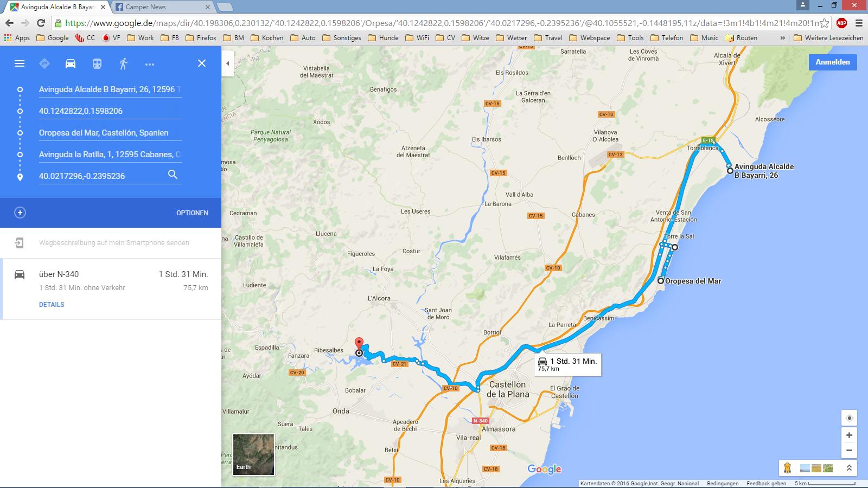Open VF bookmark
This screenshot has width=868, height=488.
coord(111,38)
